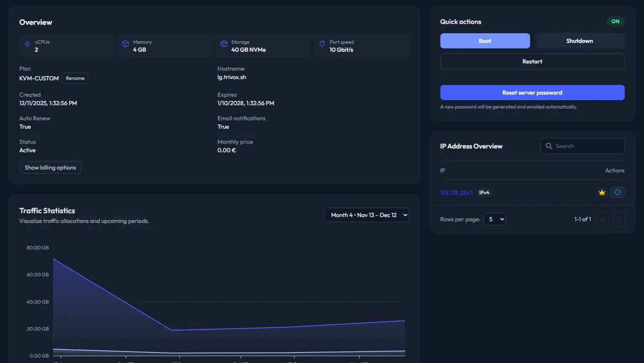The image size is (644, 363).
Task: Open the 193.178.226.1 IP address link
Action: click(456, 193)
